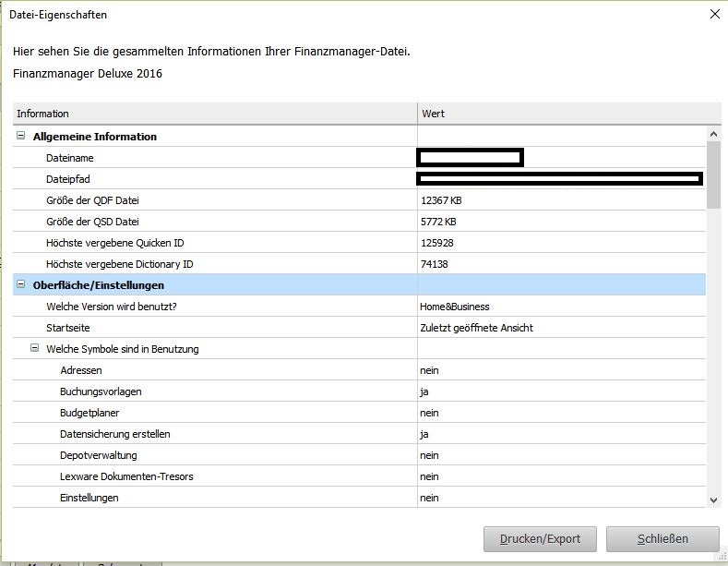Collapse the Allgemeine Information section
Screen dimensions: 728x566
point(20,137)
